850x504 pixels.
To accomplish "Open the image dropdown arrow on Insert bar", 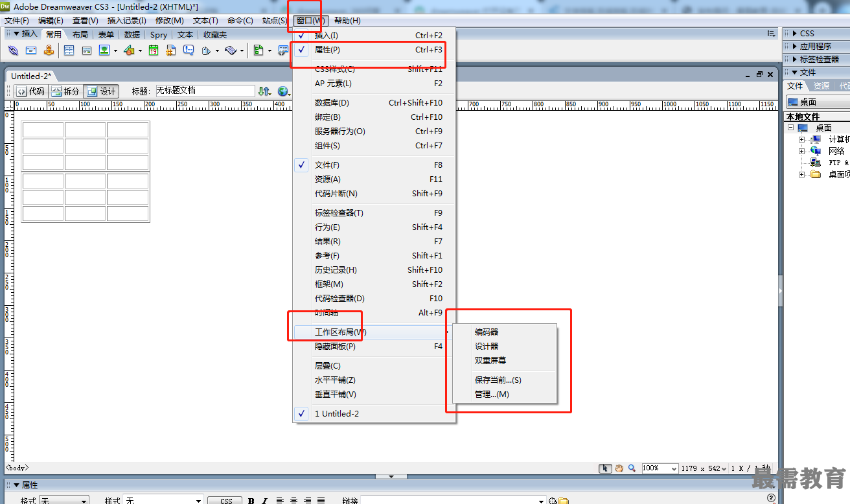I will 116,51.
